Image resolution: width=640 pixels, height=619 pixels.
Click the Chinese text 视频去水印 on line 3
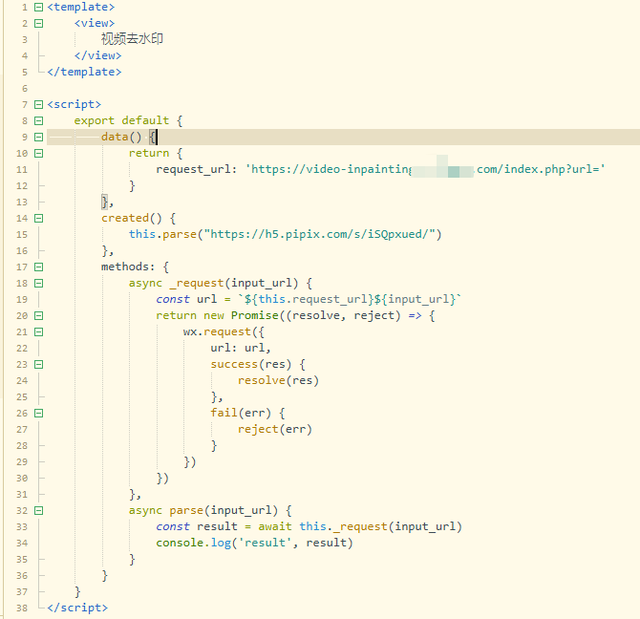pyautogui.click(x=131, y=39)
